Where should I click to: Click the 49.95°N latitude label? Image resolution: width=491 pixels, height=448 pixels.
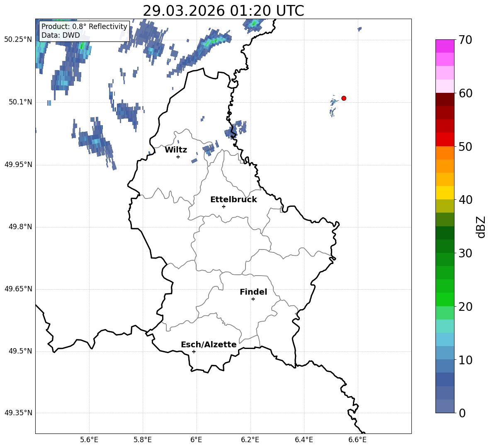click(x=18, y=165)
